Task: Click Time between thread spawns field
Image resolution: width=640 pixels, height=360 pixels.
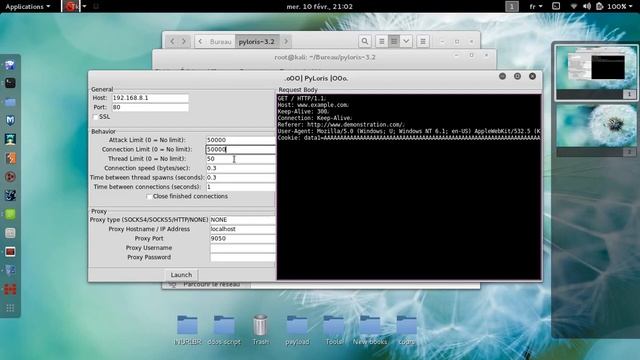Action: pos(240,178)
